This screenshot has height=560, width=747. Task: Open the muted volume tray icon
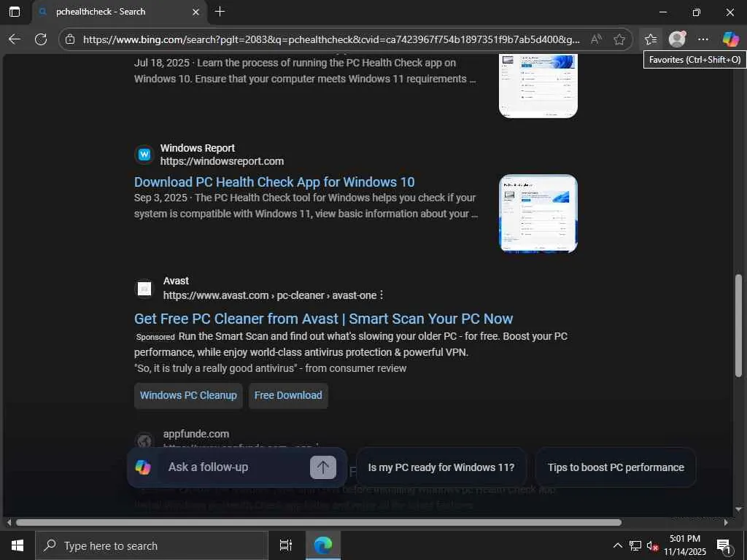[652, 545]
